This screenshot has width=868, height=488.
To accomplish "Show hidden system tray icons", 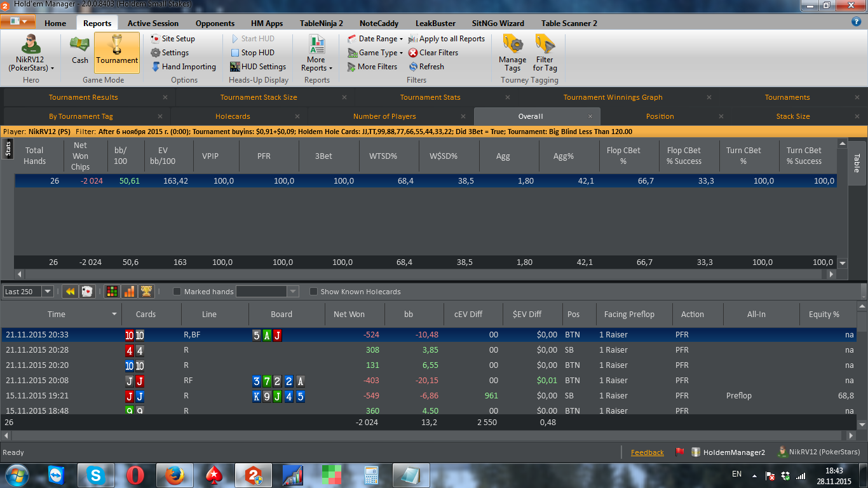I will [754, 475].
